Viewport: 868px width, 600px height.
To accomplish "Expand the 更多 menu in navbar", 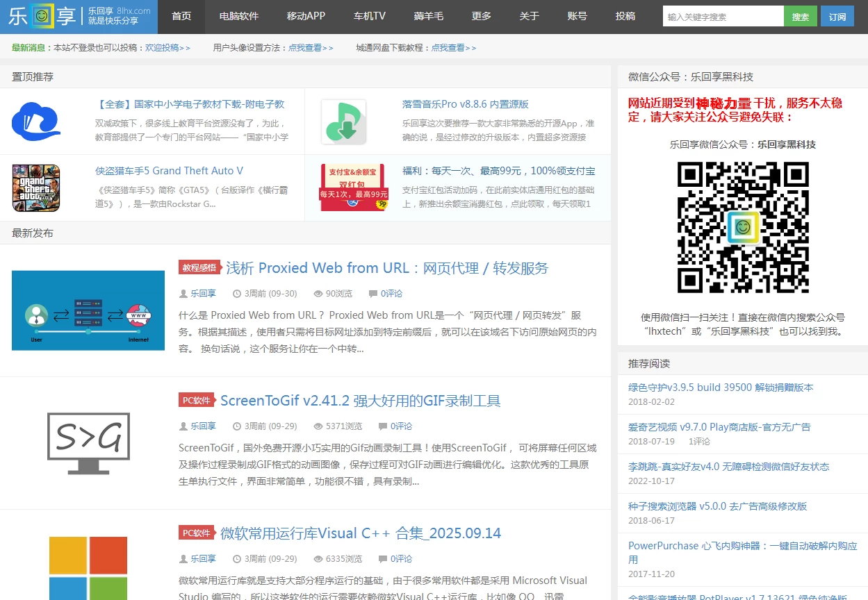I will (481, 17).
